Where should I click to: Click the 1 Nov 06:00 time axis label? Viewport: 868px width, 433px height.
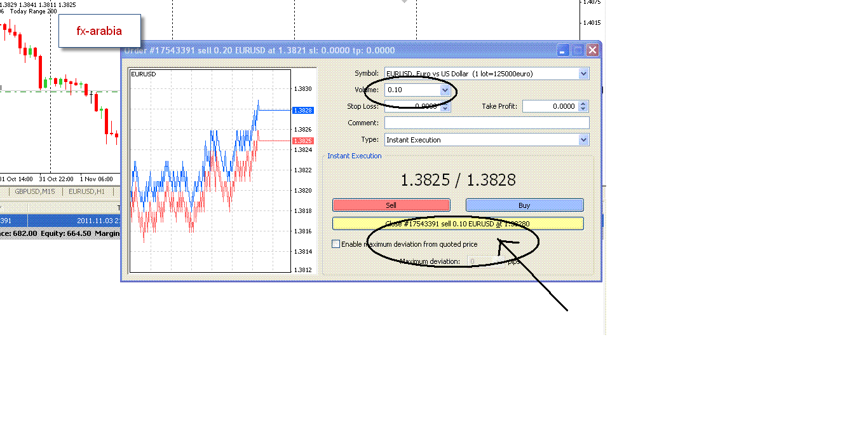tap(96, 179)
